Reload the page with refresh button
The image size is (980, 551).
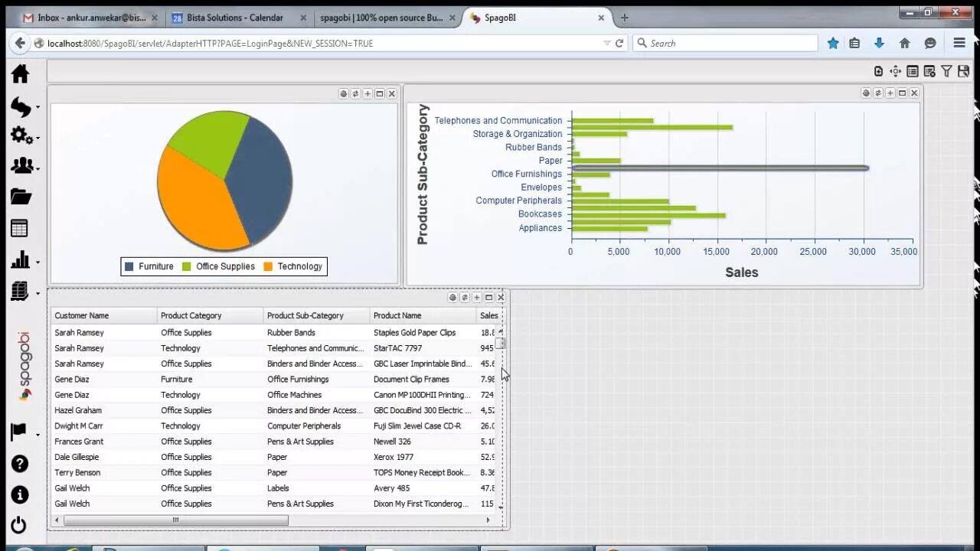pyautogui.click(x=619, y=44)
